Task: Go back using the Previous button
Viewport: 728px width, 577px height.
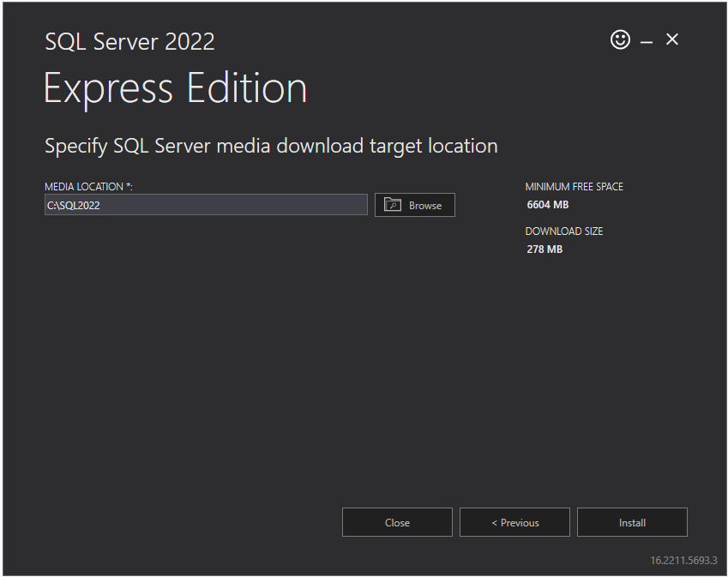Action: pyautogui.click(x=514, y=522)
